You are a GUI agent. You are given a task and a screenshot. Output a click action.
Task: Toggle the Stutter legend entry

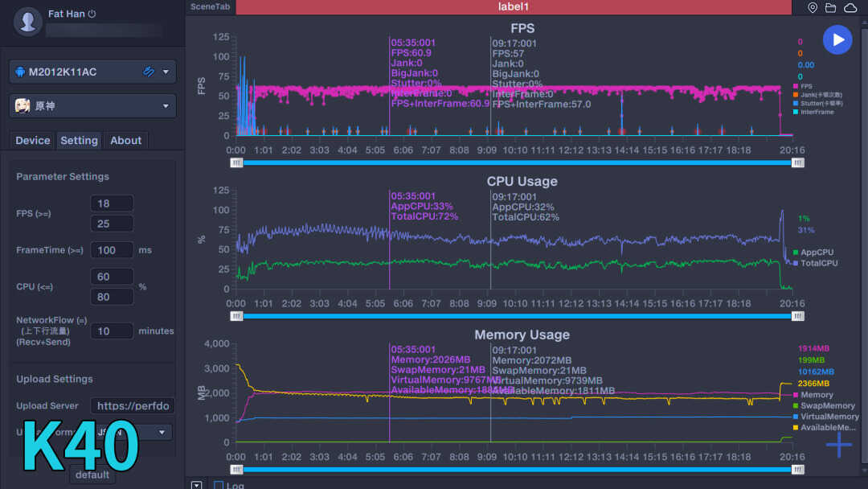(817, 104)
